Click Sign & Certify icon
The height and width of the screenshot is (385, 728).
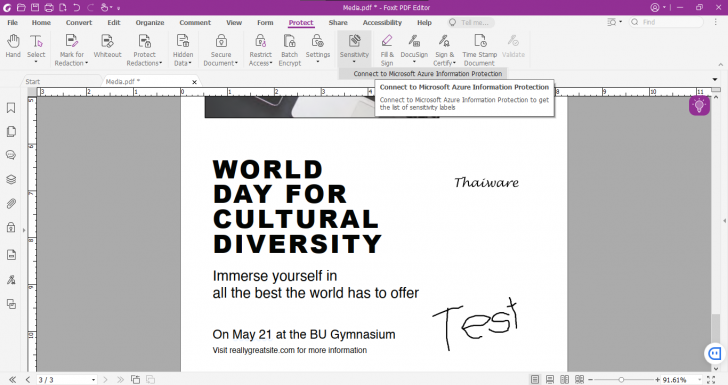pyautogui.click(x=444, y=41)
